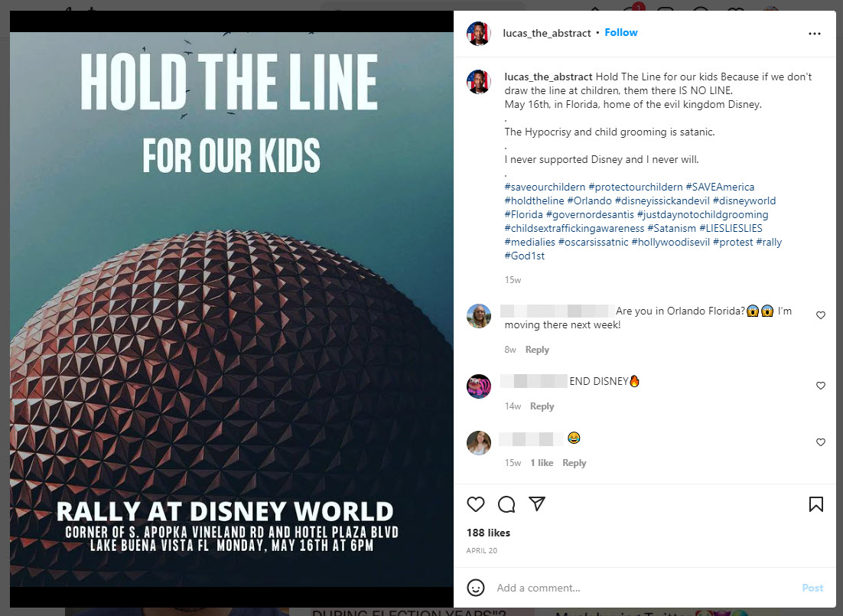This screenshot has height=616, width=843.
Task: Like the 'Are you in Orlando' comment
Action: [821, 315]
